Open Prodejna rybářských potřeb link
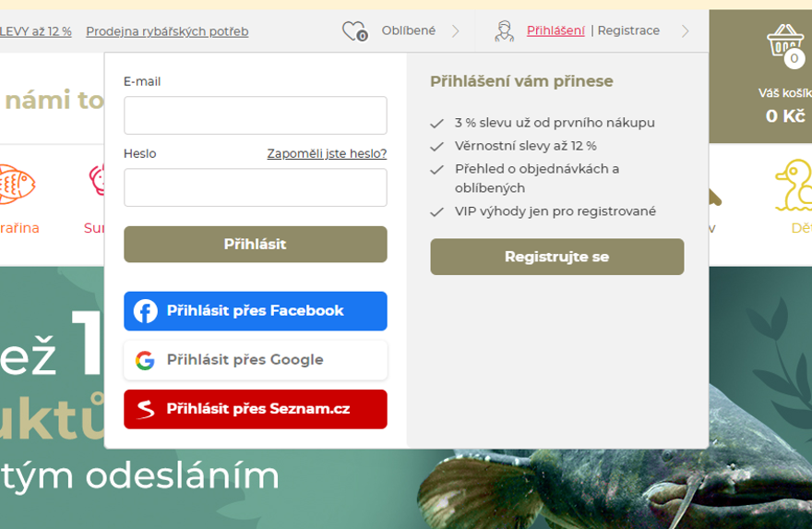Image resolution: width=812 pixels, height=529 pixels. pyautogui.click(x=167, y=31)
